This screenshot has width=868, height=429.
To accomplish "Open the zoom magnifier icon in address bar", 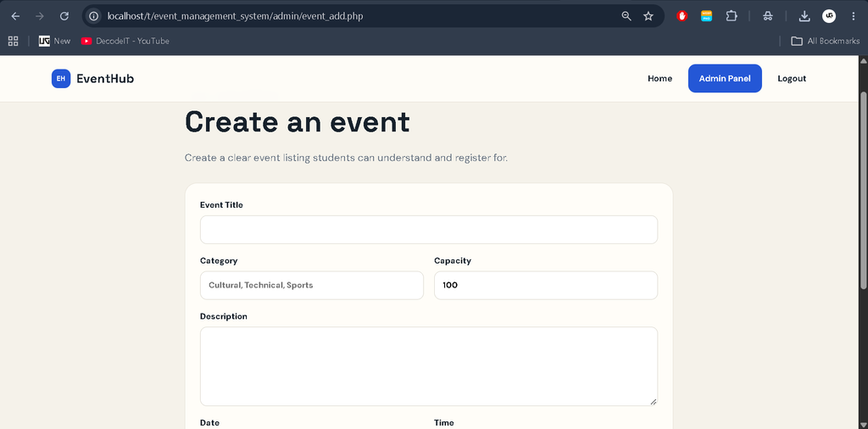I will (626, 16).
